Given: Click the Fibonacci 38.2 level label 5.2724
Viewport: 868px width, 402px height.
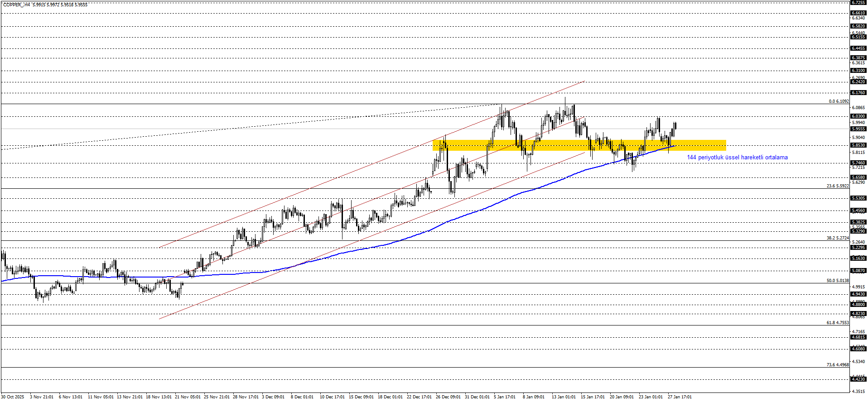Looking at the screenshot, I should [x=838, y=238].
